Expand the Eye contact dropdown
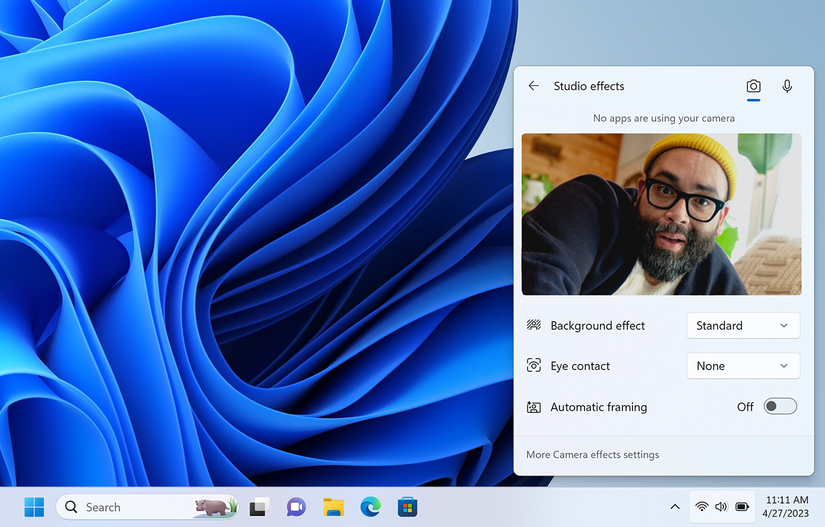 click(743, 366)
